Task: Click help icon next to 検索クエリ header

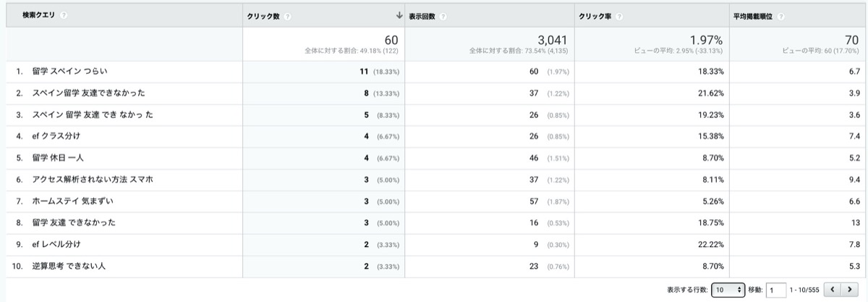Action: click(64, 15)
